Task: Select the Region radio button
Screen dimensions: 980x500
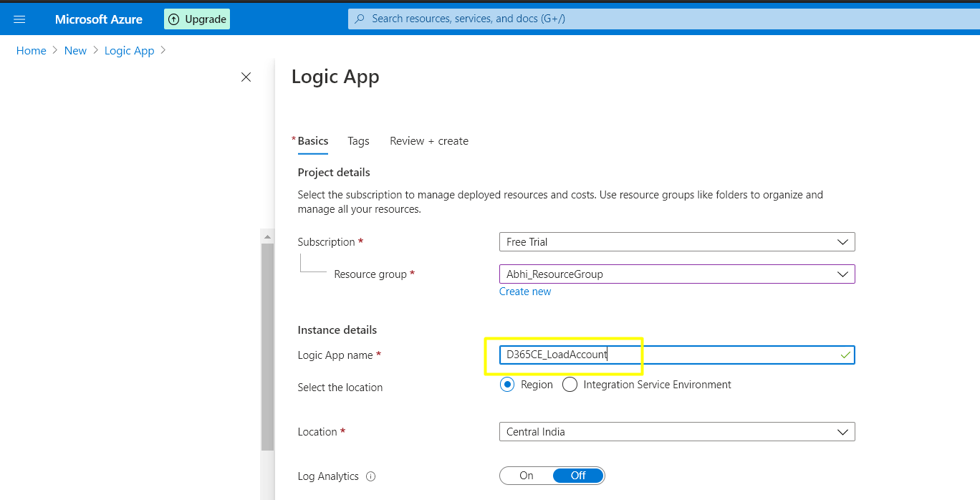Action: 508,385
